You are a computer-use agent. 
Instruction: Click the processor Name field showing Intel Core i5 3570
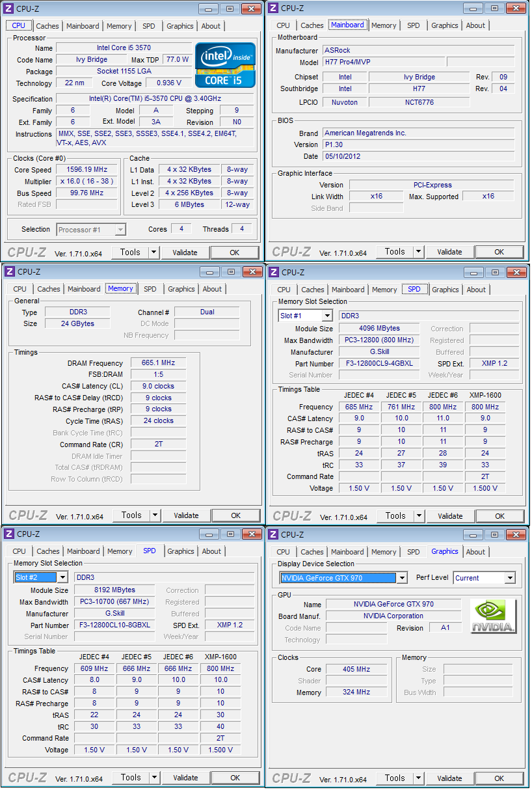[125, 48]
